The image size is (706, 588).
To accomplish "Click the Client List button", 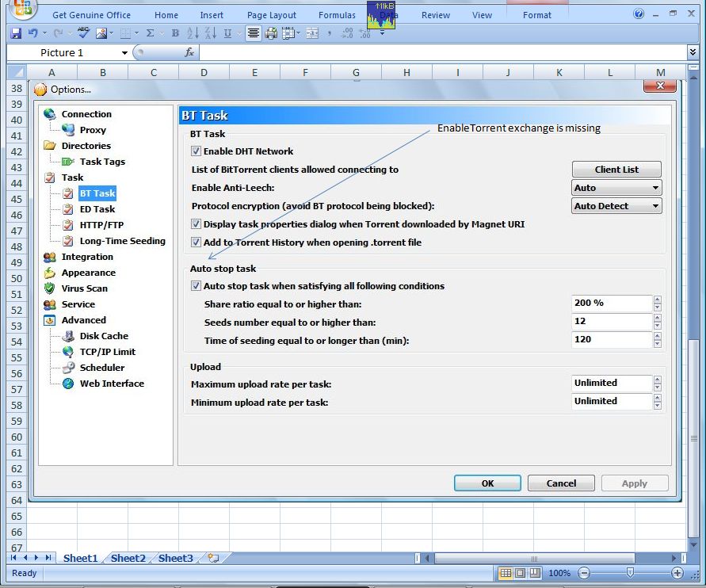I will [x=616, y=170].
